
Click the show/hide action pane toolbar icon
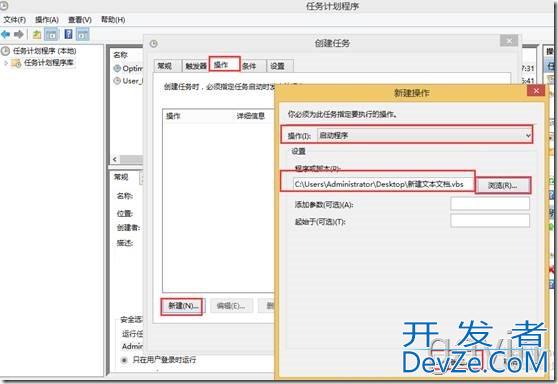83,34
